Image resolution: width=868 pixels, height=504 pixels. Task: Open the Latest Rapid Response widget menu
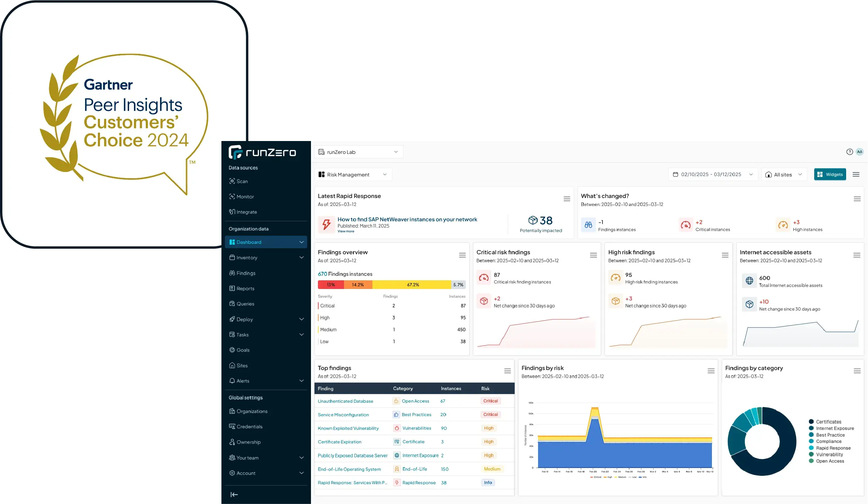click(567, 199)
